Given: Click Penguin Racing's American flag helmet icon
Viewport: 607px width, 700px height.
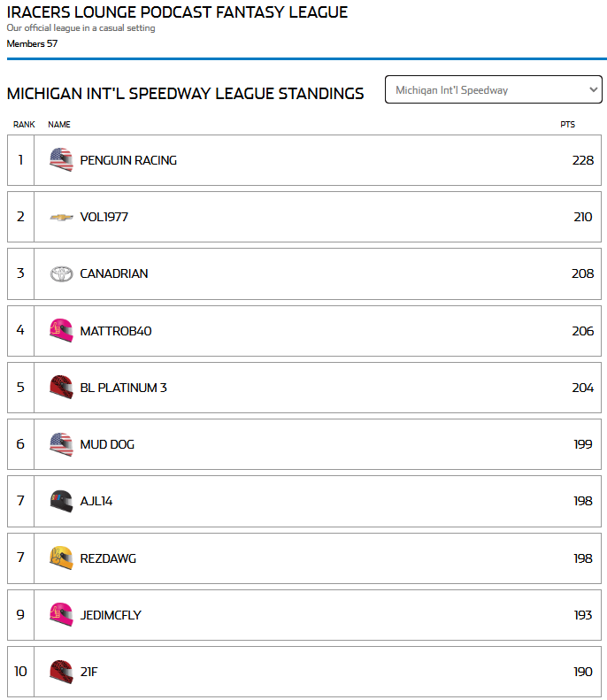Looking at the screenshot, I should coord(61,160).
